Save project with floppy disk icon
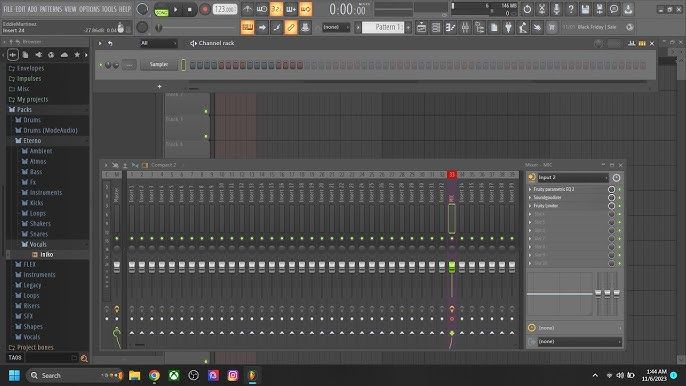Screen dimensions: 686x386 click(585, 9)
